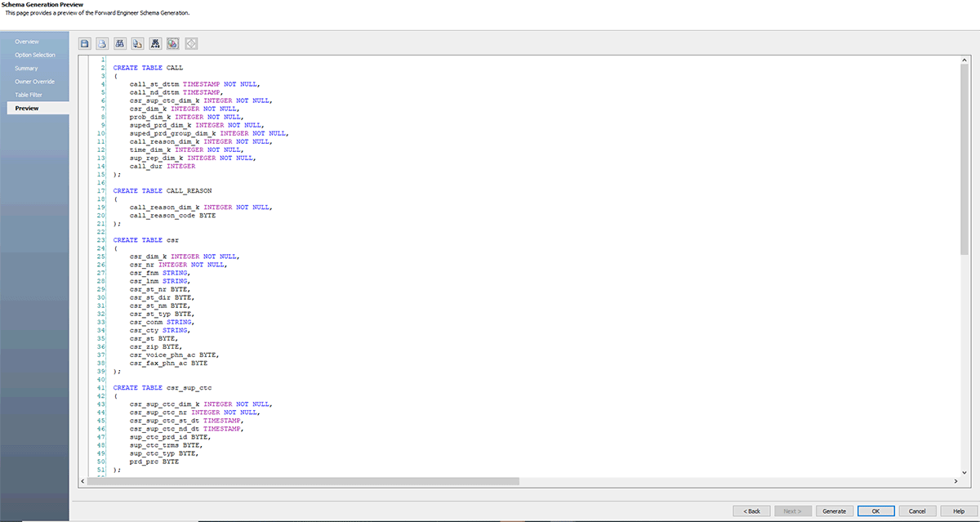Image resolution: width=980 pixels, height=522 pixels.
Task: Open Find using the binoculars icon
Action: (120, 43)
